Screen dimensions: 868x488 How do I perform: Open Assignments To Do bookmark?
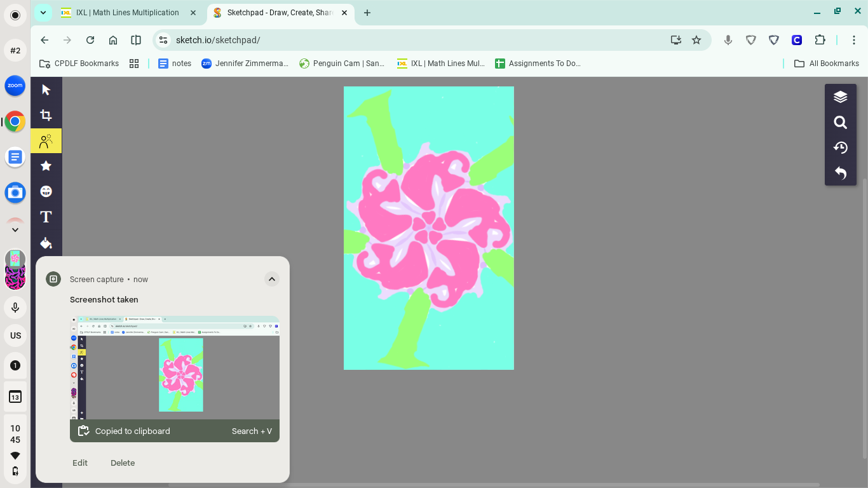(x=538, y=64)
